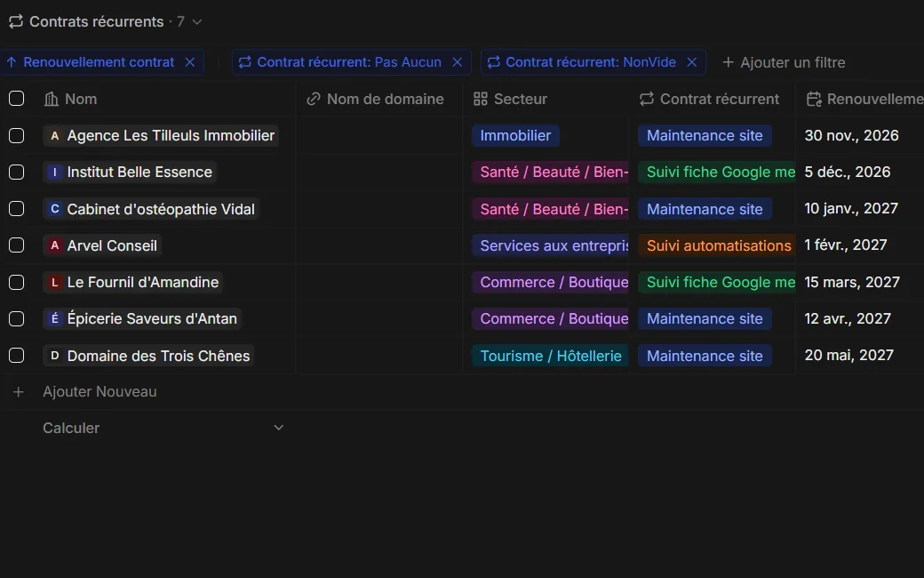Click the D avatar of Domaine des Trois Chênes
The width and height of the screenshot is (924, 578).
55,356
